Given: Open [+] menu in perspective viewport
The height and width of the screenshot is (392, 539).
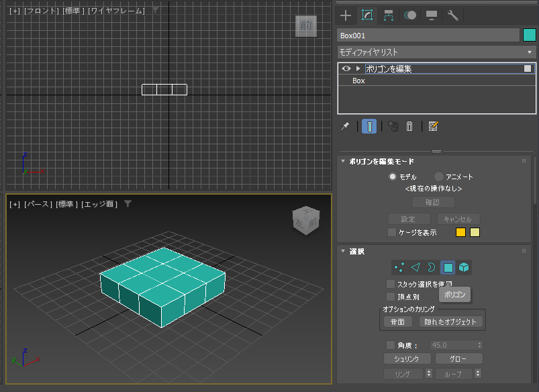Looking at the screenshot, I should [15, 204].
